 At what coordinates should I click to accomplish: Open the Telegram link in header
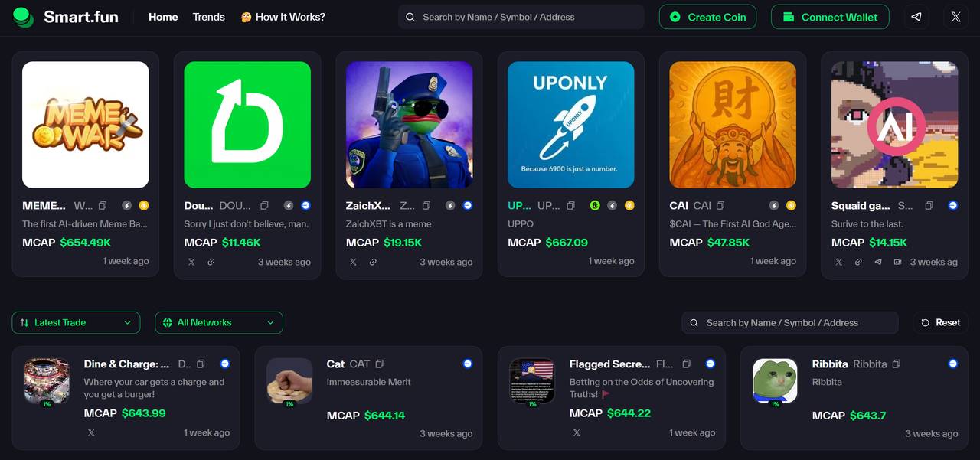[x=916, y=17]
